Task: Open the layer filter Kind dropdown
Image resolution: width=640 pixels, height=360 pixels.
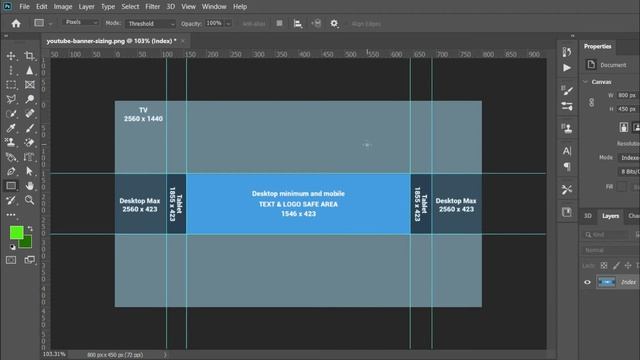Action: coord(607,235)
